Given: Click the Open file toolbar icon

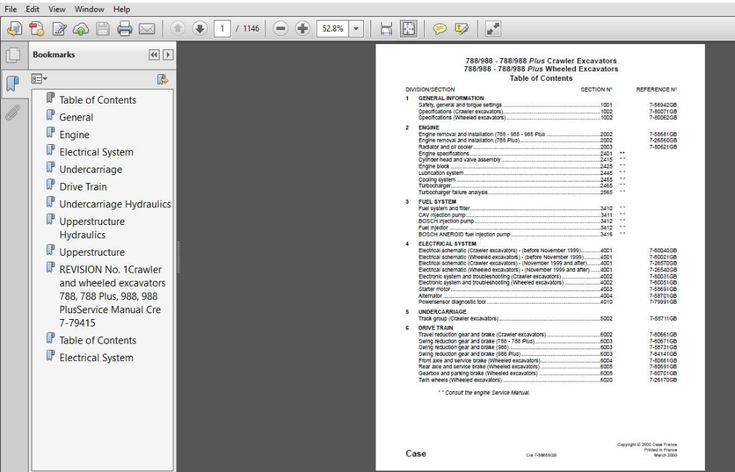Looking at the screenshot, I should [15, 29].
